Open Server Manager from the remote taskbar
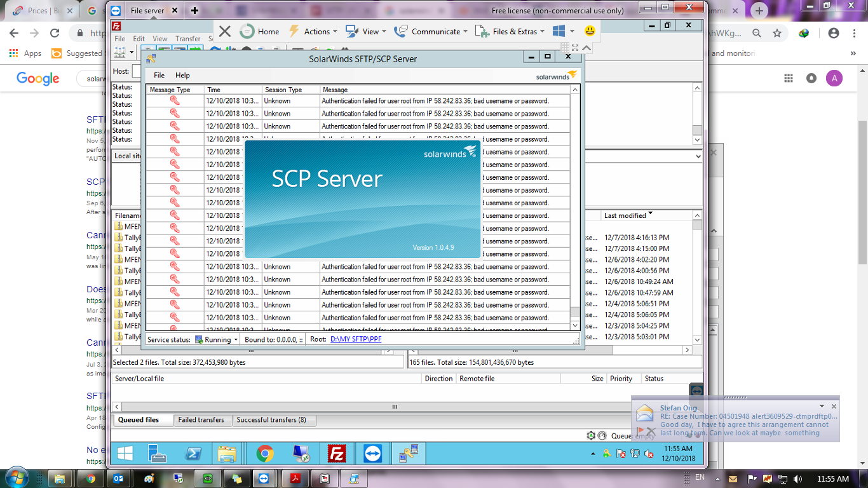868x488 pixels. [157, 454]
